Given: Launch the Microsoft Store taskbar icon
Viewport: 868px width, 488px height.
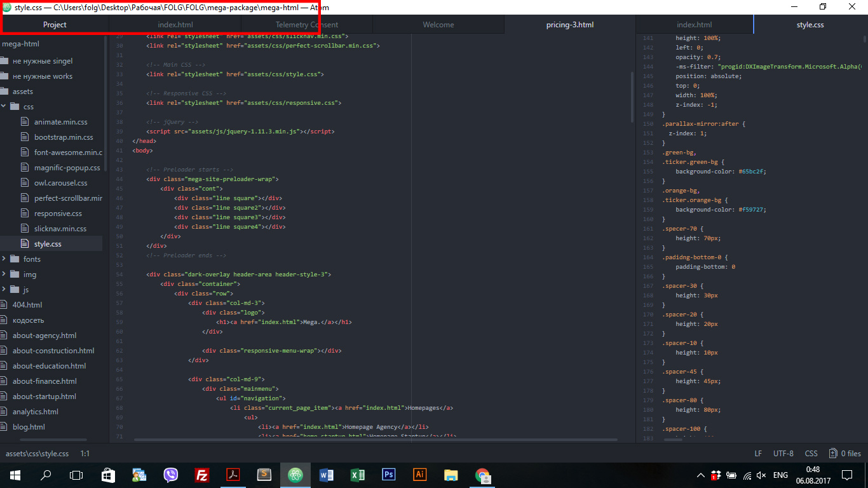Looking at the screenshot, I should pyautogui.click(x=108, y=475).
